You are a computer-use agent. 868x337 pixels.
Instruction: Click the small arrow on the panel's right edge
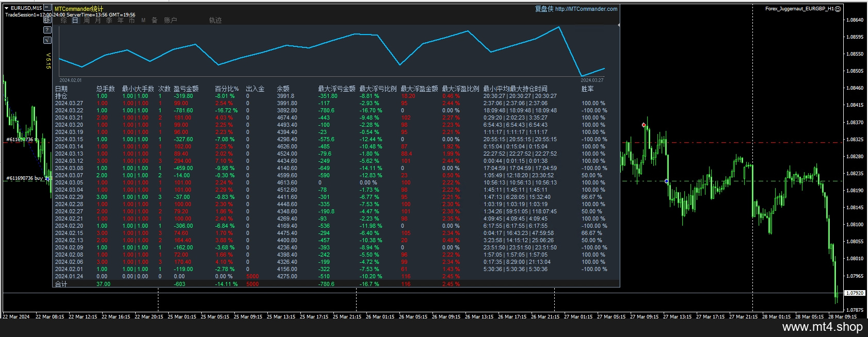[x=618, y=25]
